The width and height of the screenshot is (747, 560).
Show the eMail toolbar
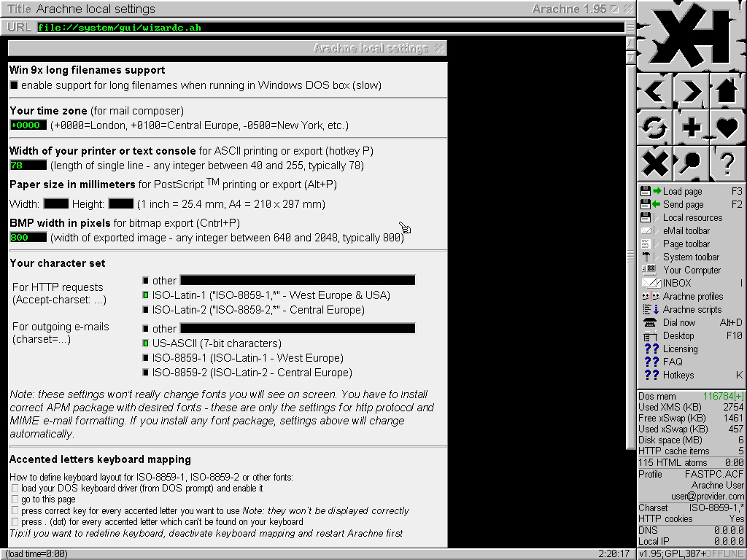tap(686, 230)
